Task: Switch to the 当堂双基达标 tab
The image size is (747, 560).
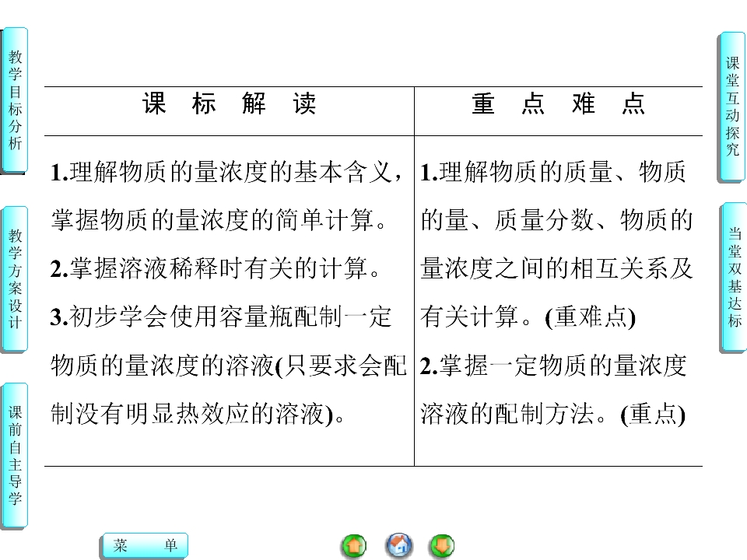Action: tap(734, 277)
